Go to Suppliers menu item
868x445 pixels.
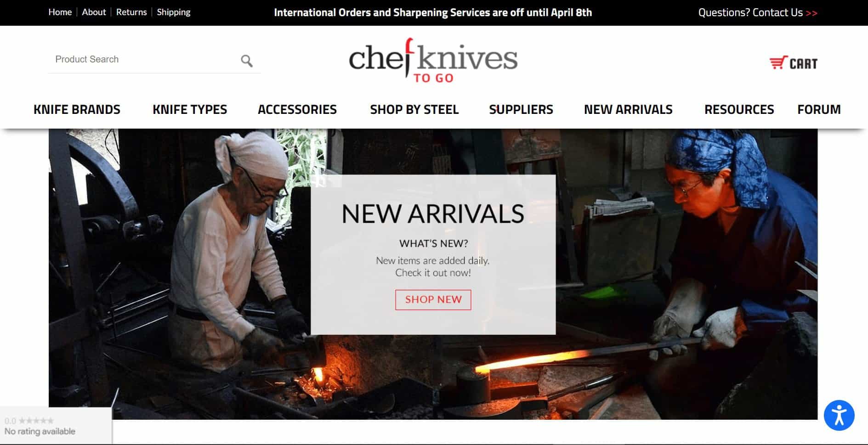click(x=521, y=109)
